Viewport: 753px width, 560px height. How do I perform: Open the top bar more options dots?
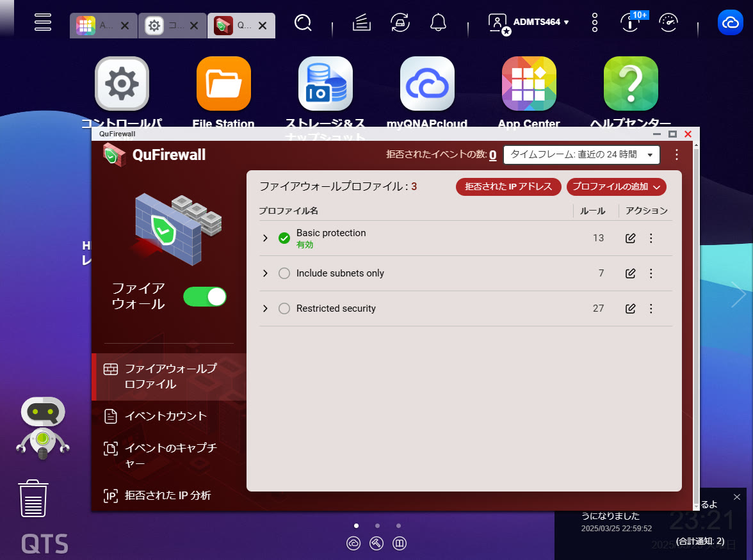595,22
